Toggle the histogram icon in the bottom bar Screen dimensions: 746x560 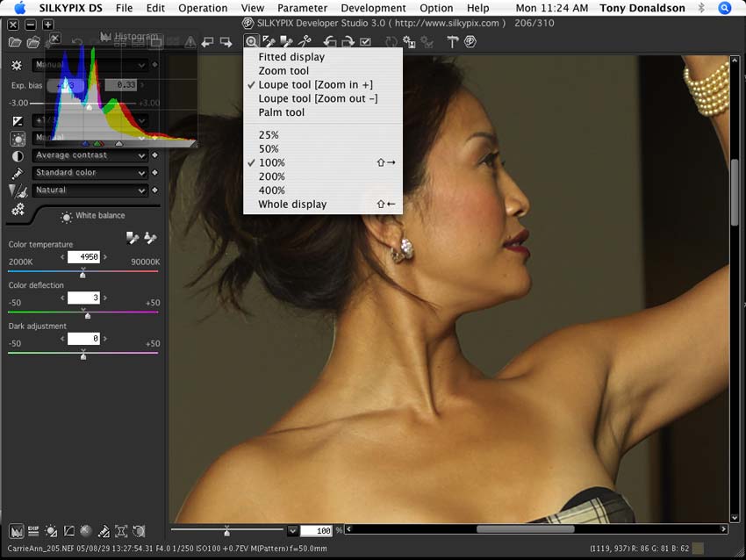click(16, 531)
